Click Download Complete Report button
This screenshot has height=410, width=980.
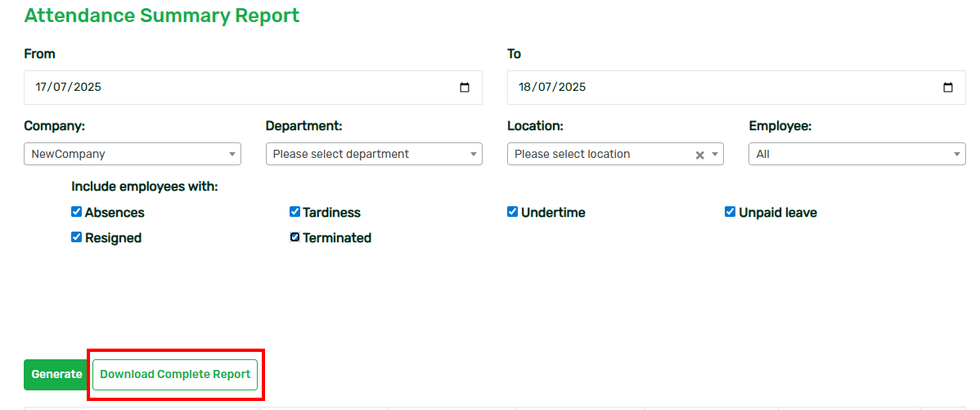pos(175,374)
